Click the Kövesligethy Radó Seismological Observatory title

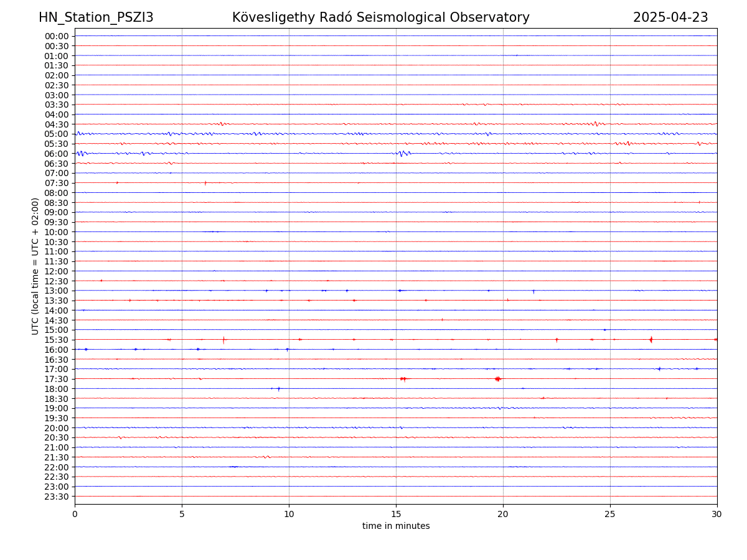[x=380, y=17]
